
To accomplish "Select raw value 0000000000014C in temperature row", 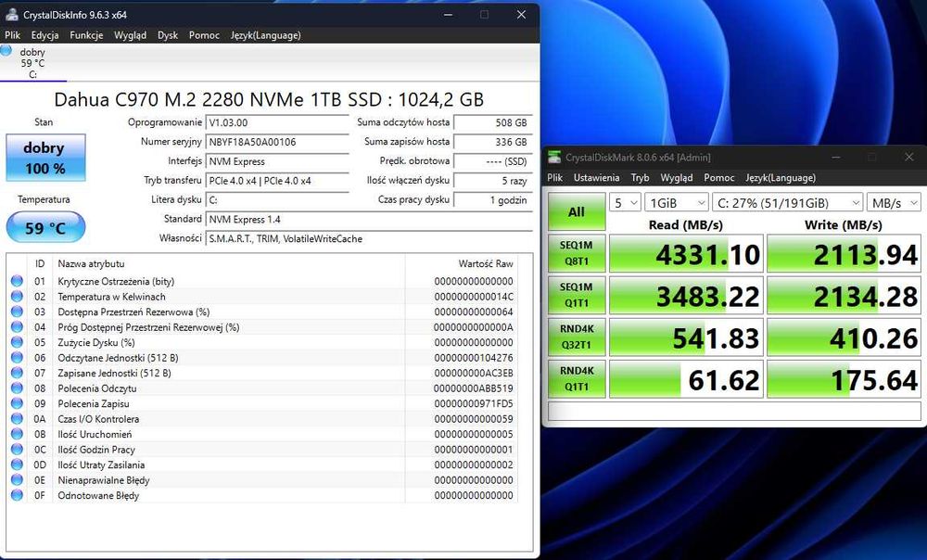I will [x=474, y=297].
